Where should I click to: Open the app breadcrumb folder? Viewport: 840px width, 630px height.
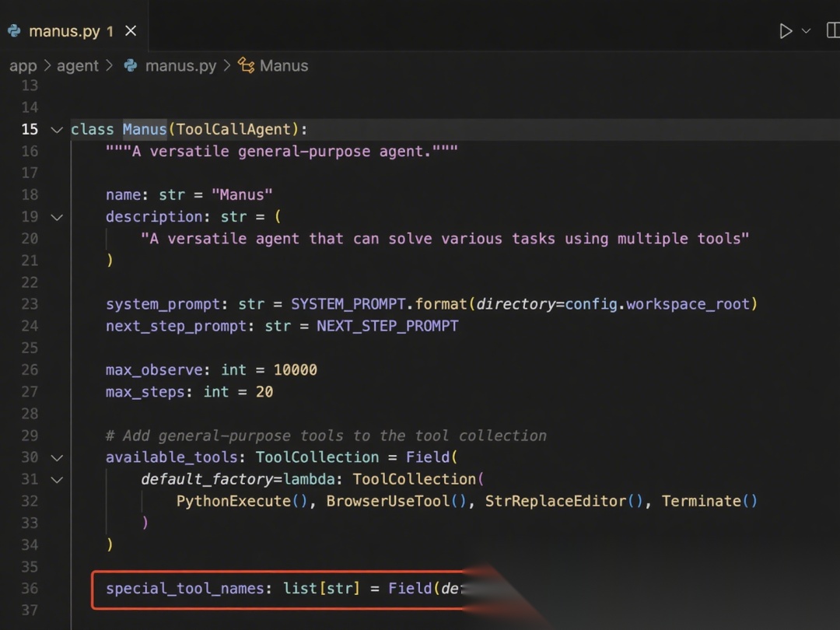point(23,66)
